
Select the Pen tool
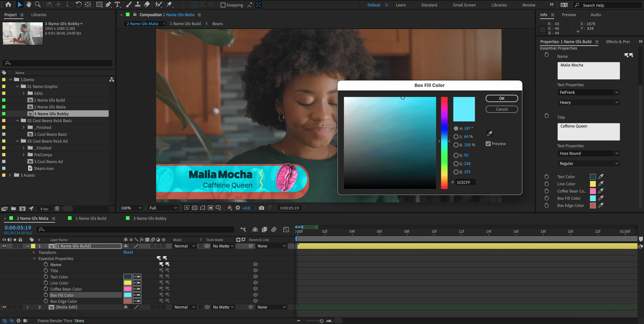108,4
